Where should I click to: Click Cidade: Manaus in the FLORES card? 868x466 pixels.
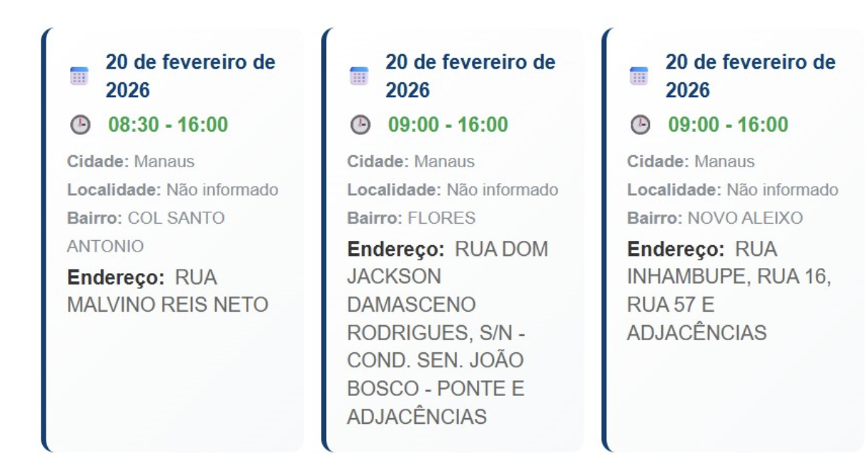click(x=410, y=162)
